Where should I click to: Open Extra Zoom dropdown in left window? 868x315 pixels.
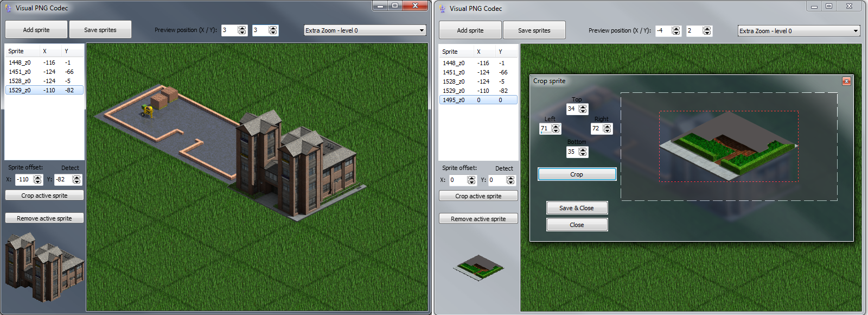click(x=365, y=30)
